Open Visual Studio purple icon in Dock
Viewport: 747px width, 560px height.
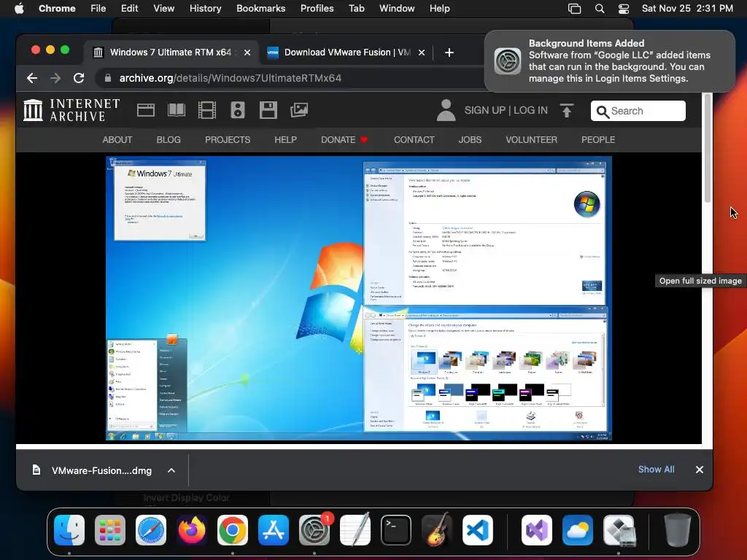537,530
